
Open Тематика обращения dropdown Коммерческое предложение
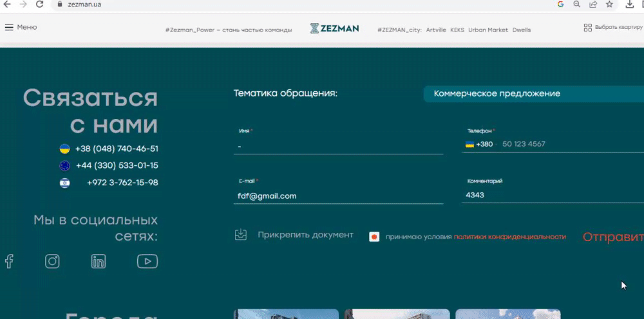pos(533,94)
